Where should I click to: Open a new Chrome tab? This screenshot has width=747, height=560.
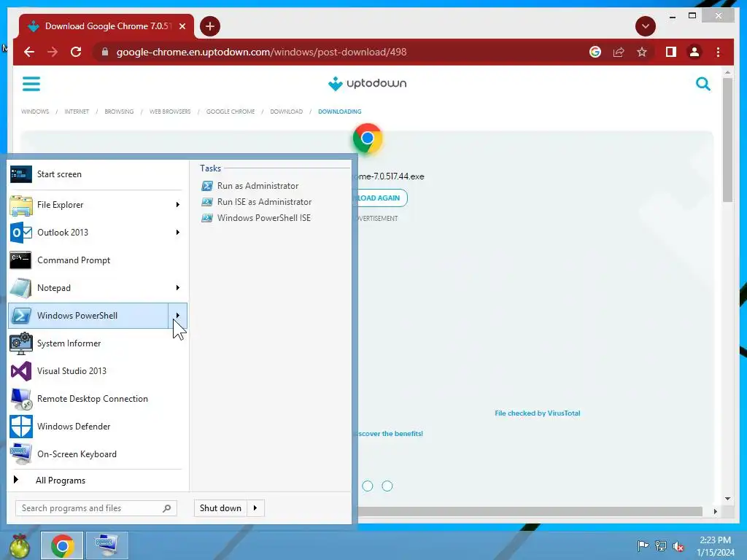209,26
